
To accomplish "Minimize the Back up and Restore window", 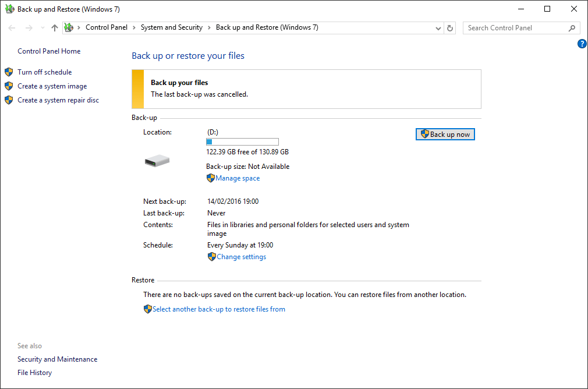I will 521,9.
